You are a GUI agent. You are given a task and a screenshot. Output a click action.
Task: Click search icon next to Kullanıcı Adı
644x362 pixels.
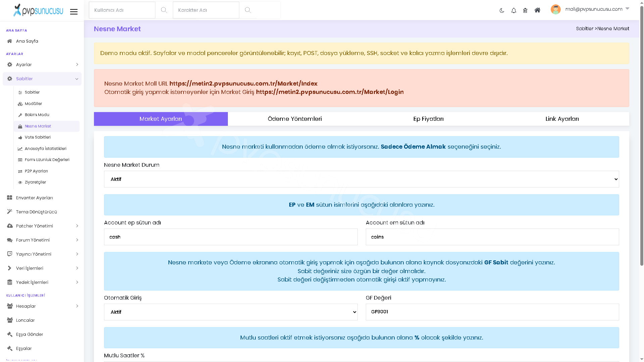pyautogui.click(x=164, y=10)
